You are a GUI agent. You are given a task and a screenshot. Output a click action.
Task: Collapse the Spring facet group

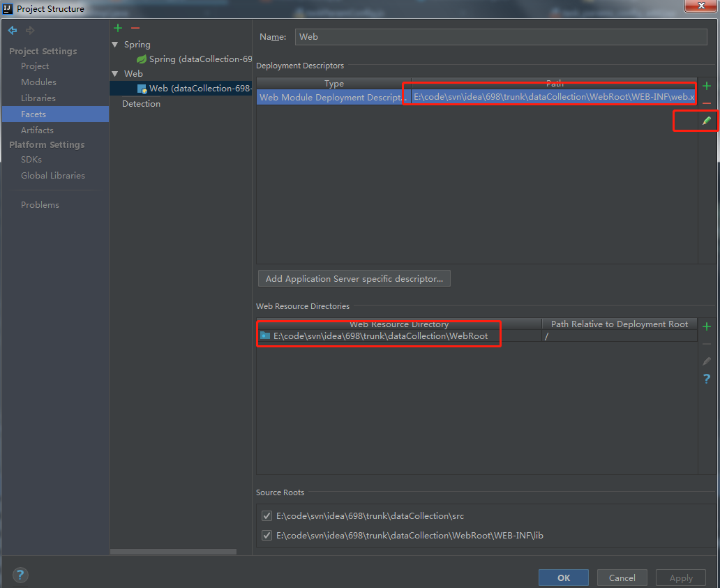click(x=115, y=45)
